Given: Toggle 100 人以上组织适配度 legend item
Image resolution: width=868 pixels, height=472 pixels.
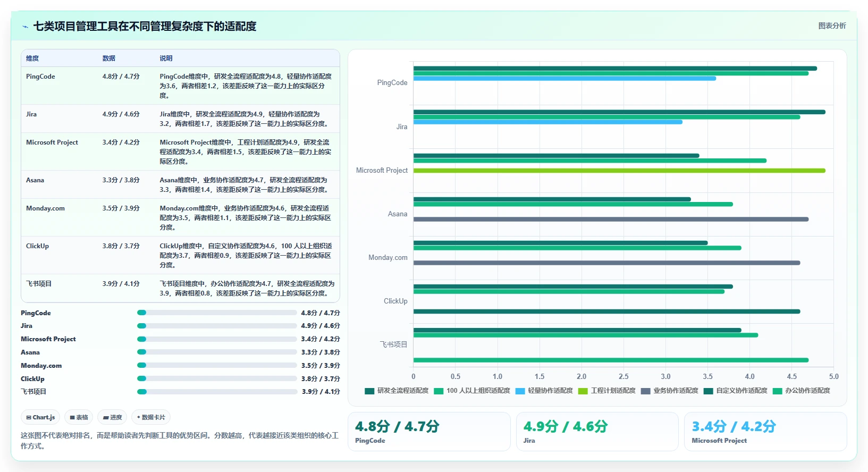Looking at the screenshot, I should 472,391.
